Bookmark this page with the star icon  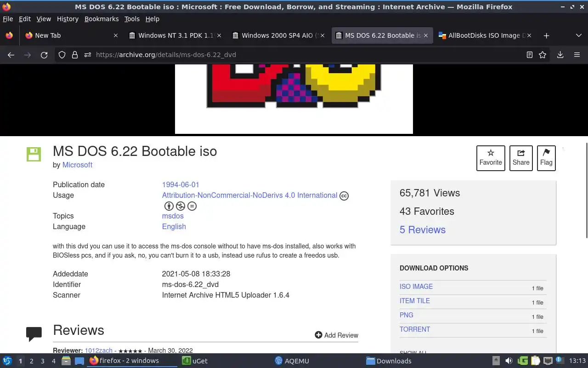tap(543, 55)
